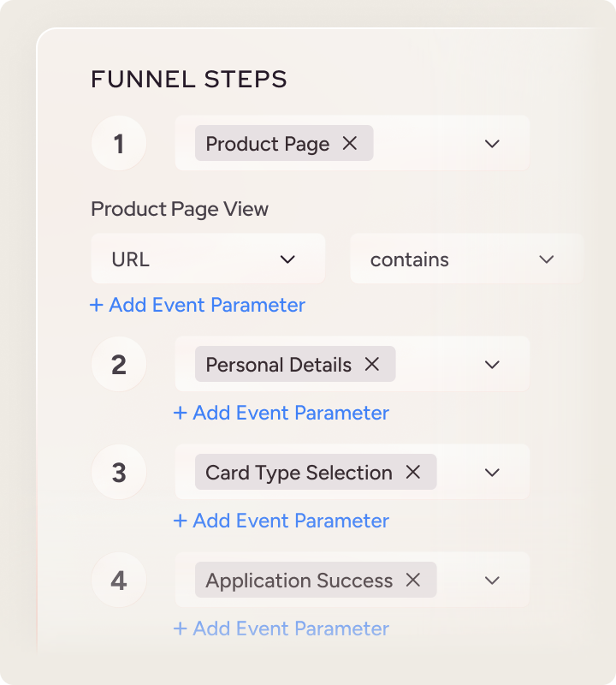The width and height of the screenshot is (616, 685).
Task: Click the step 4 number badge
Action: 119,581
